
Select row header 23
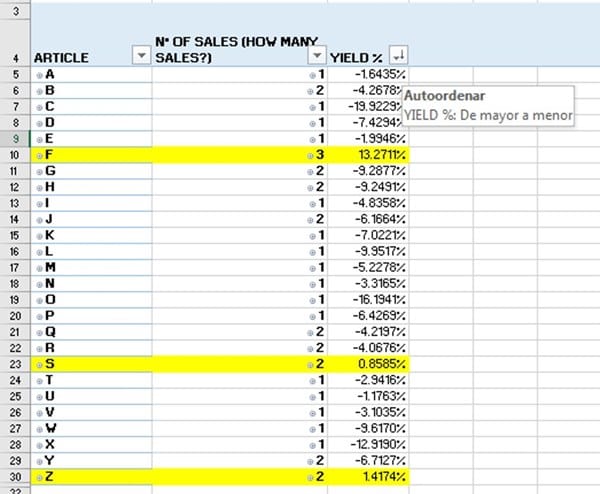coord(16,364)
